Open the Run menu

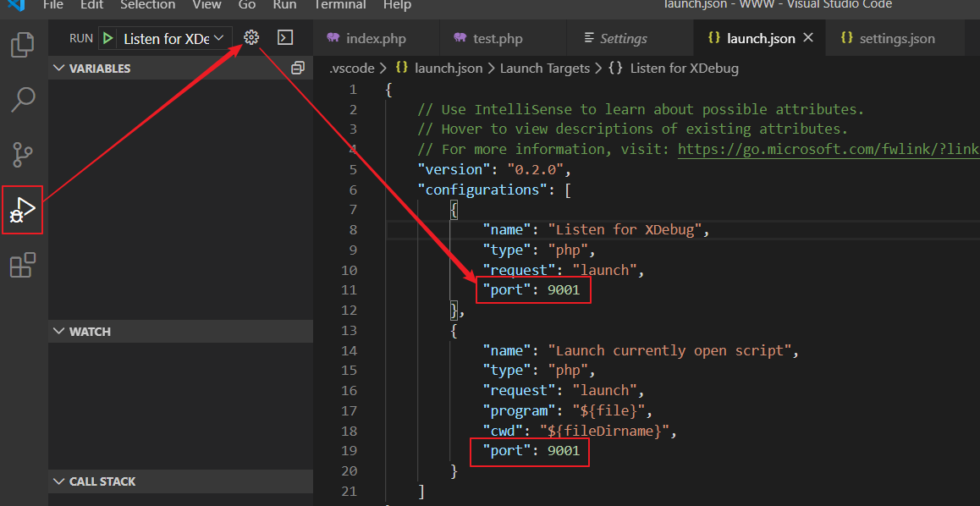tap(284, 6)
